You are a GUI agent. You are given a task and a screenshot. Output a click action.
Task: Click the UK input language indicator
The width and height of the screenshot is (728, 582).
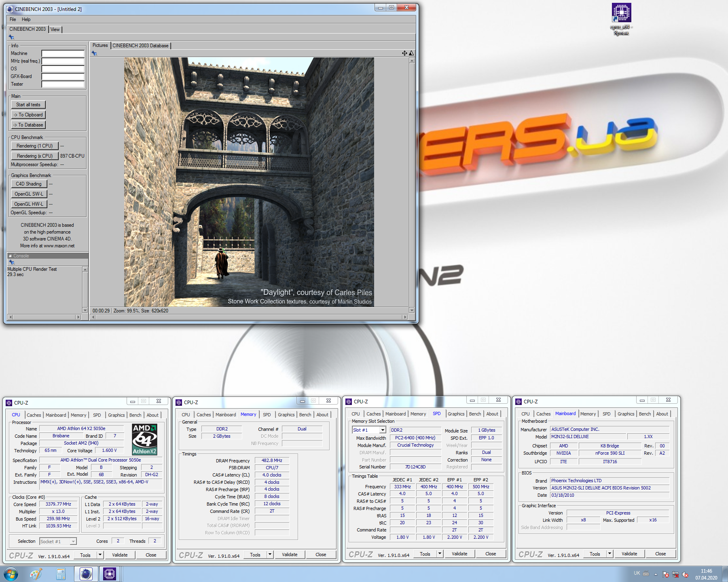click(637, 574)
